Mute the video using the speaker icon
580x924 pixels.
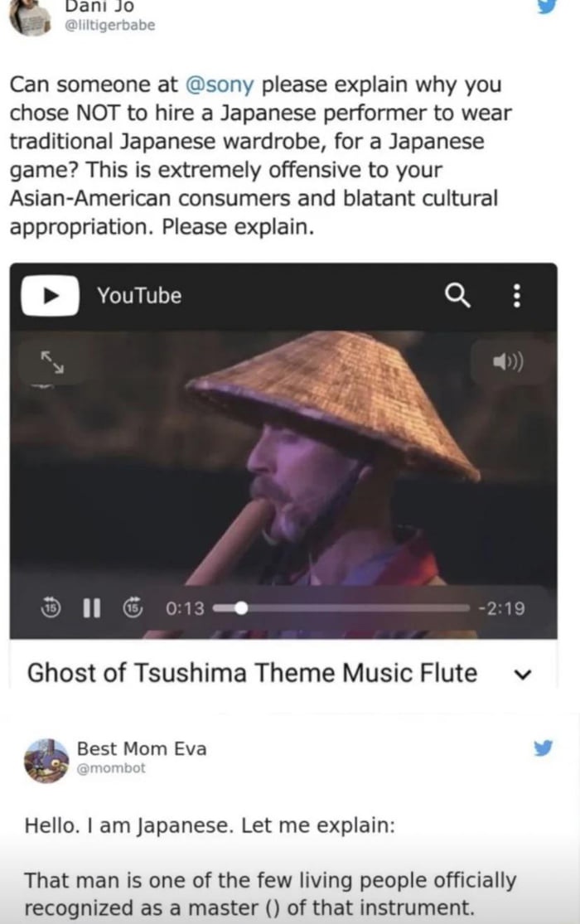click(x=508, y=362)
